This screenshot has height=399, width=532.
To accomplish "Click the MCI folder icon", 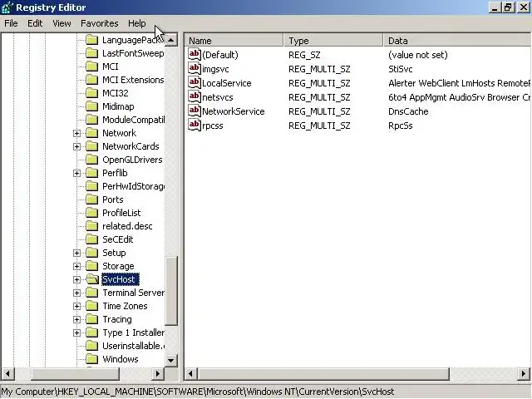I will click(92, 66).
